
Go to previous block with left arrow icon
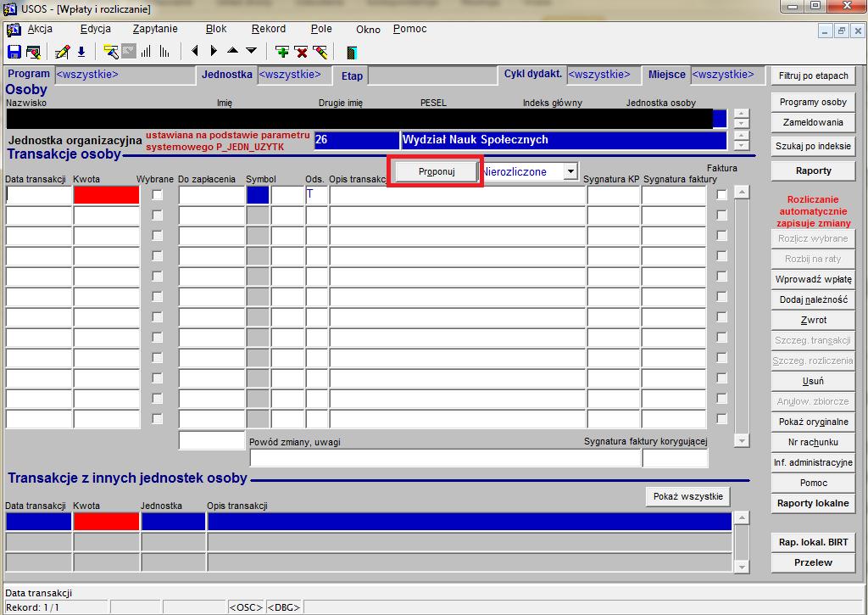[x=194, y=51]
